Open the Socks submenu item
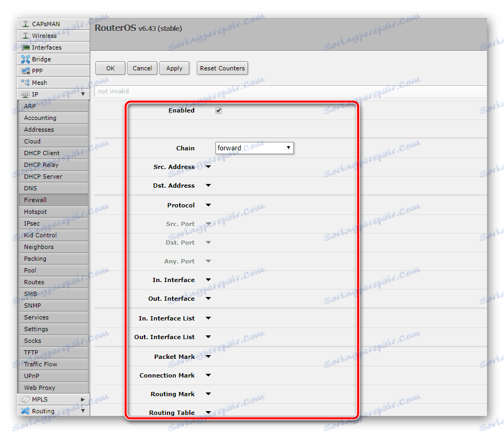Image resolution: width=504 pixels, height=433 pixels. click(x=53, y=341)
